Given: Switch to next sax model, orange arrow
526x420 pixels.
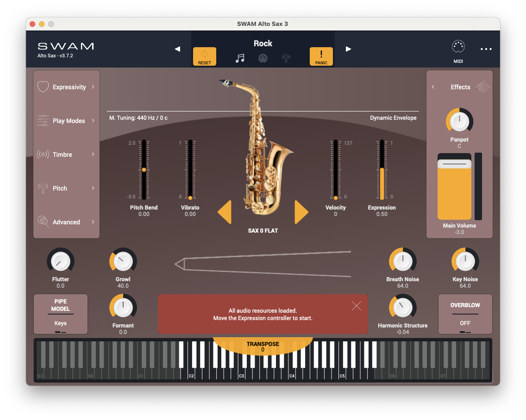Looking at the screenshot, I should pyautogui.click(x=301, y=212).
